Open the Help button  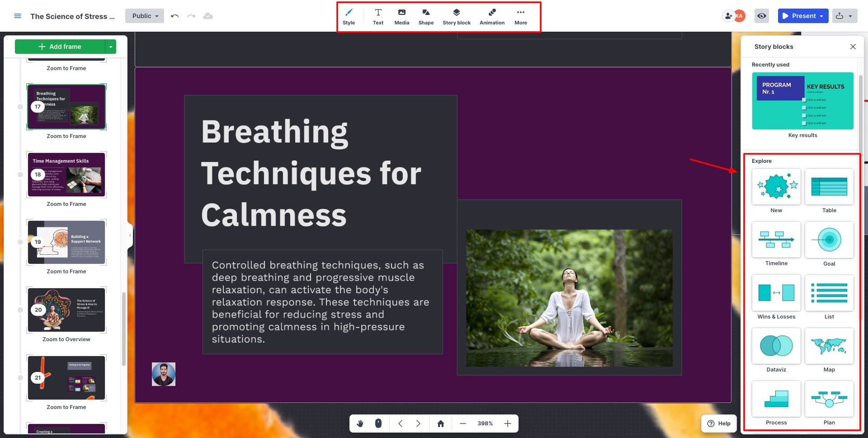(x=719, y=424)
